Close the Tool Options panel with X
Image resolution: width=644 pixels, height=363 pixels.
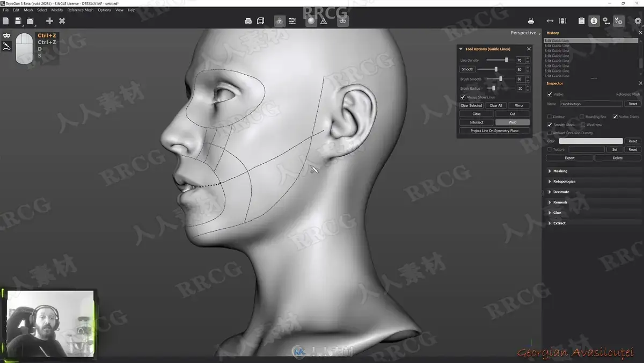pos(529,49)
